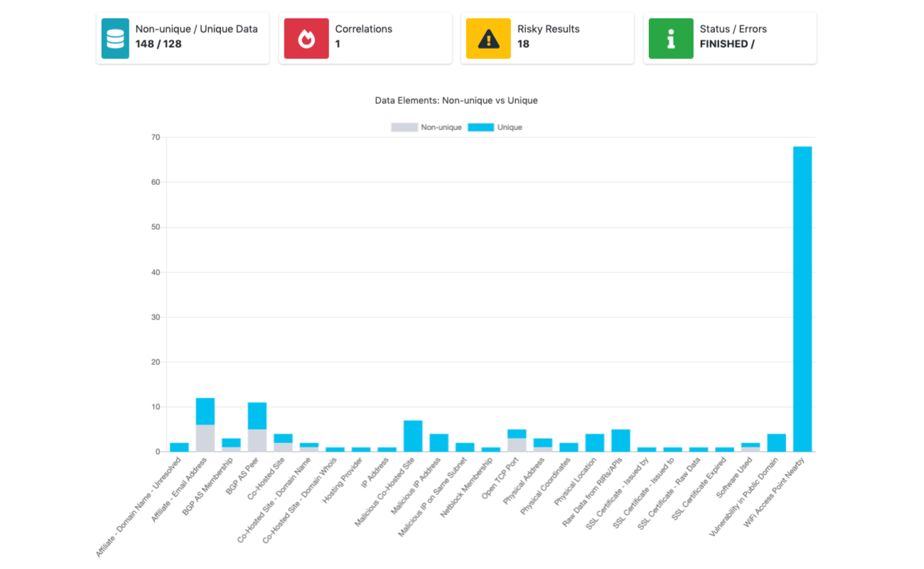The height and width of the screenshot is (569, 924).
Task: Click the blue Unique legend swatch
Action: coord(480,127)
